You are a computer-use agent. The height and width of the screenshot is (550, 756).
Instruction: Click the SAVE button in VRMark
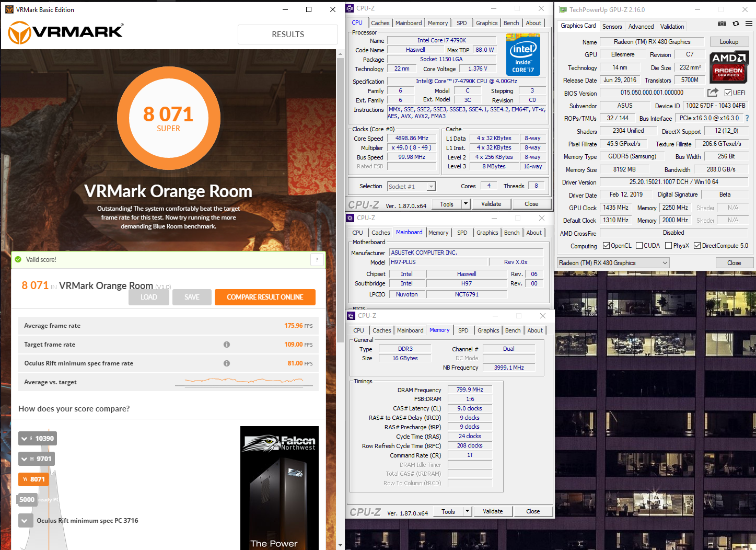[192, 297]
